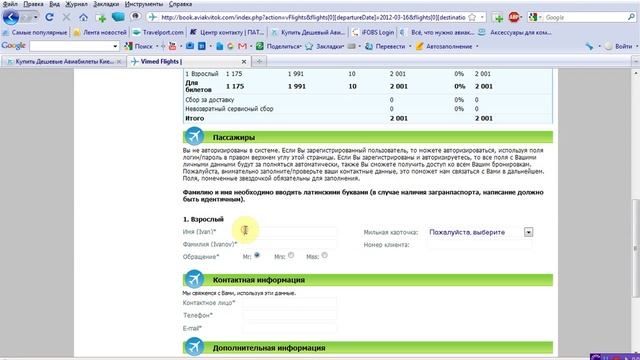The width and height of the screenshot is (640, 360).
Task: Open Закладки star in Google toolbar
Action: [x=324, y=47]
